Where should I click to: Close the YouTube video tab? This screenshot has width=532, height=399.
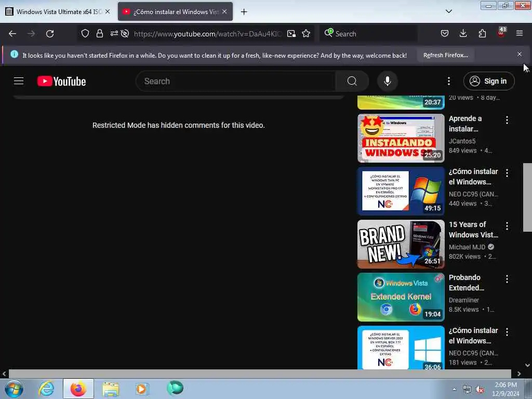coord(224,11)
